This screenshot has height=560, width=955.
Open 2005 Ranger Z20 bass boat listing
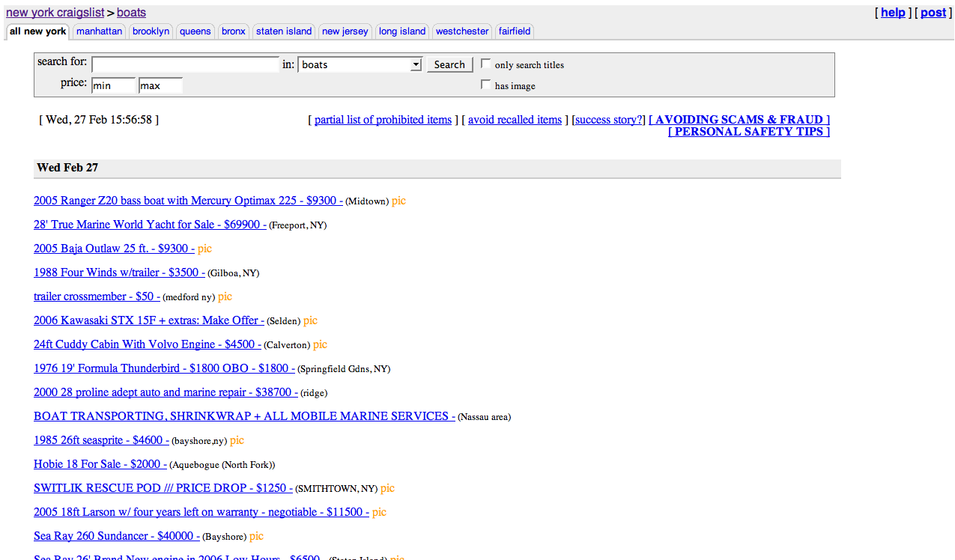188,201
